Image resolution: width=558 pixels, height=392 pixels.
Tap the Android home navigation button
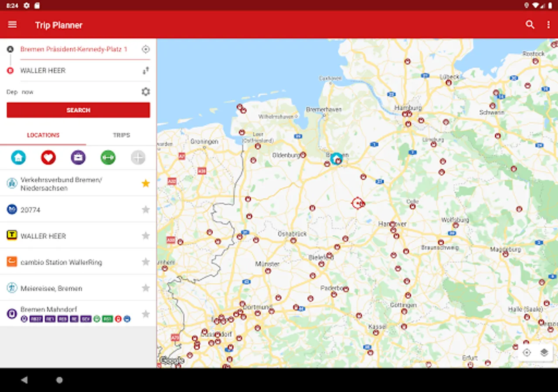tap(59, 380)
